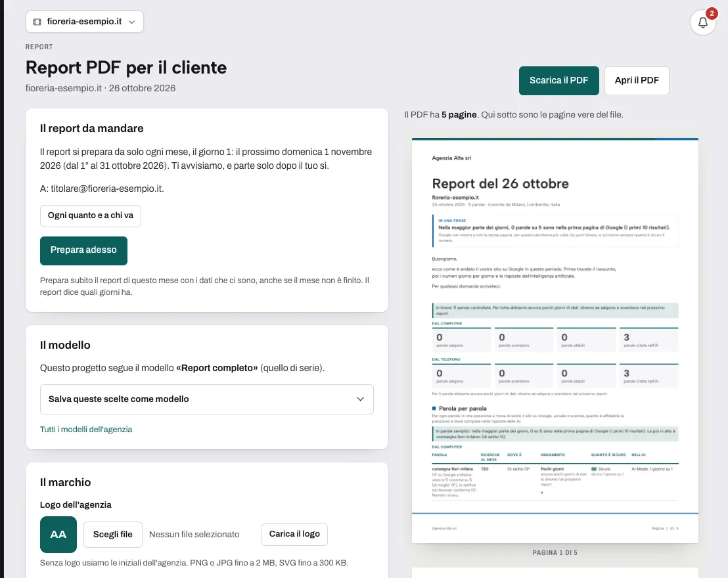Click the PAGINA 1 DI 5 caption
The height and width of the screenshot is (578, 728).
(x=555, y=552)
